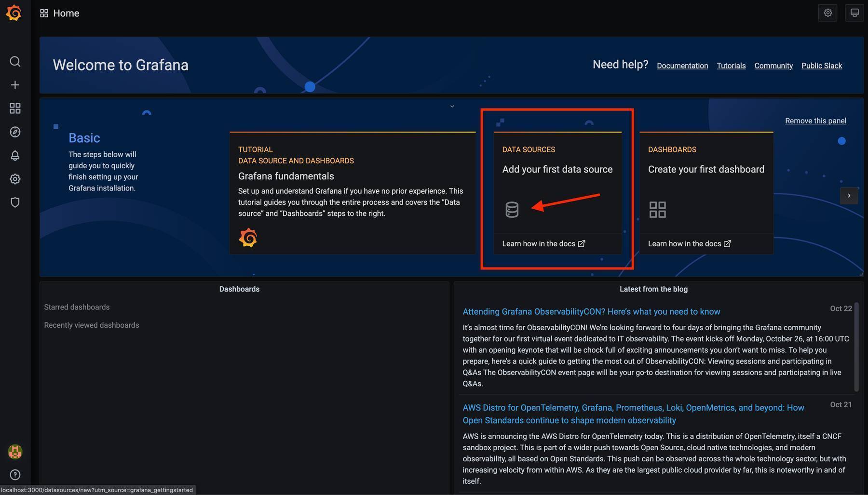Click the Need help? label
Image resolution: width=868 pixels, height=495 pixels.
coord(620,65)
